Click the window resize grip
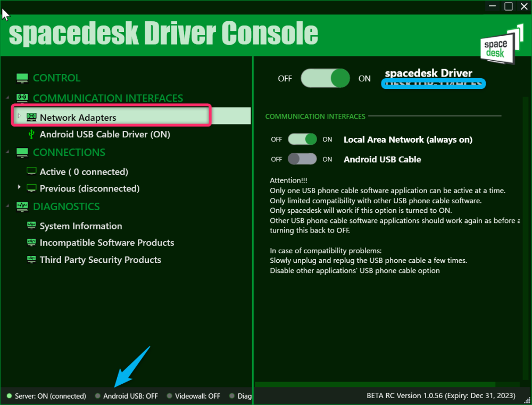532x405 pixels. (528, 401)
